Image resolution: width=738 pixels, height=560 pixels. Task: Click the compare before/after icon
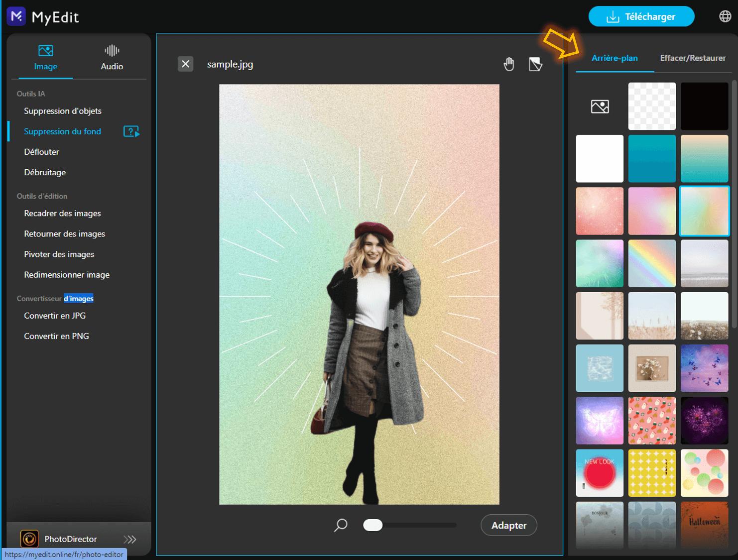point(535,64)
